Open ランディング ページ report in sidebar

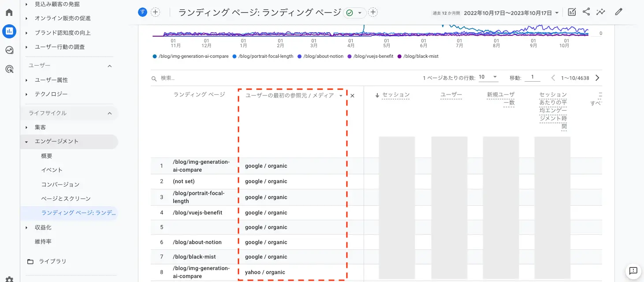coord(78,213)
